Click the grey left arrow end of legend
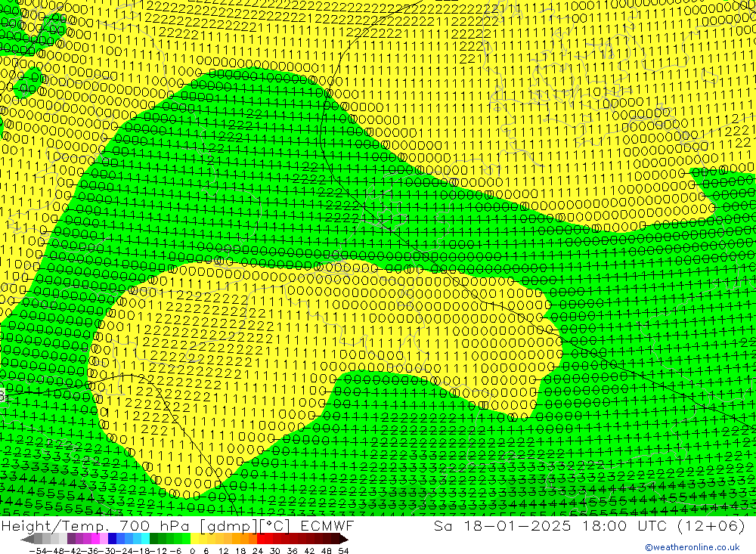This screenshot has width=756, height=554. click(27, 539)
